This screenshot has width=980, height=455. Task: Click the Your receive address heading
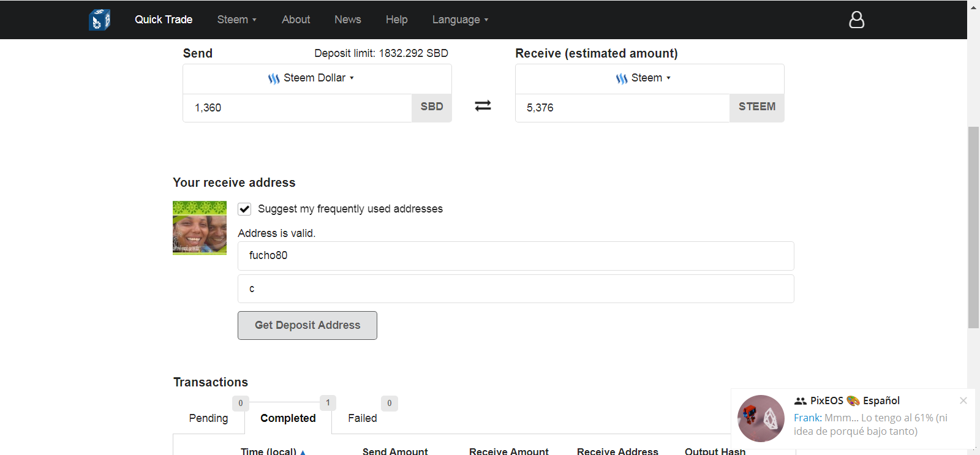click(x=234, y=182)
